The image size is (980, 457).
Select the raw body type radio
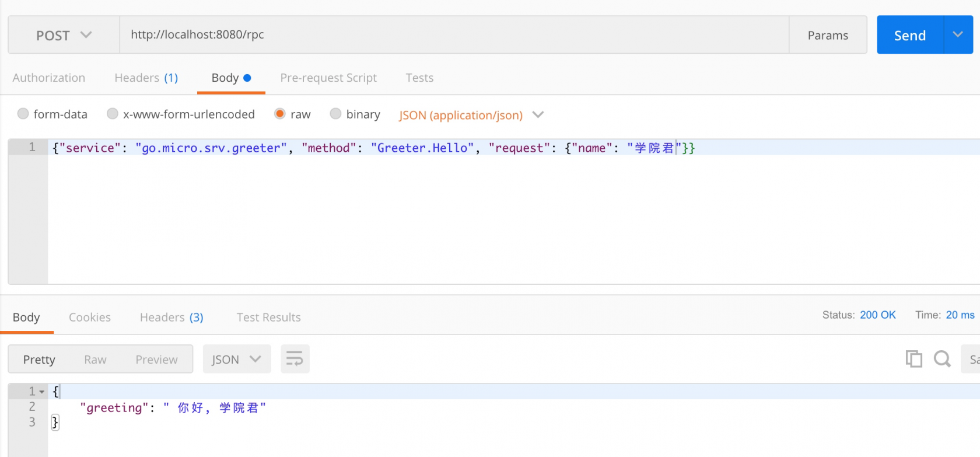[x=280, y=114]
